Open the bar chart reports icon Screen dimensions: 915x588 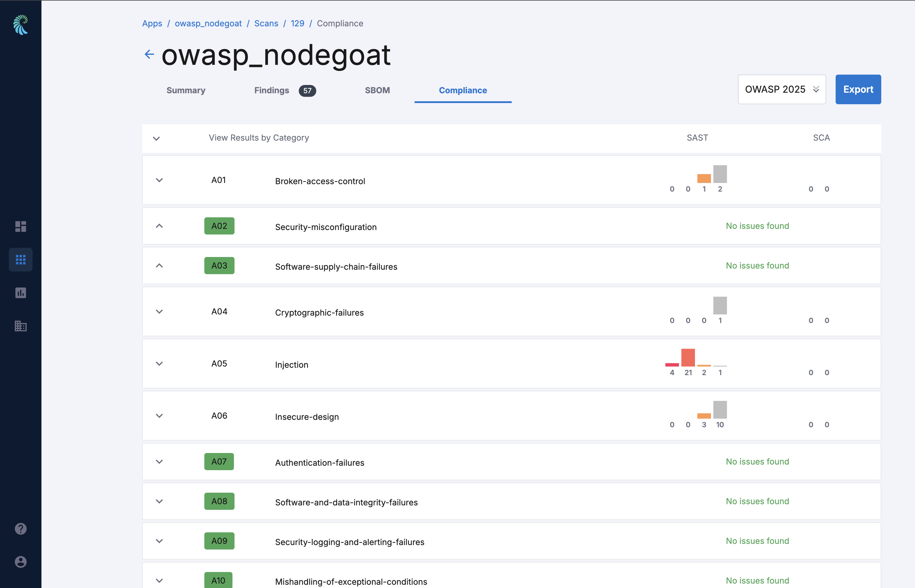(x=21, y=293)
